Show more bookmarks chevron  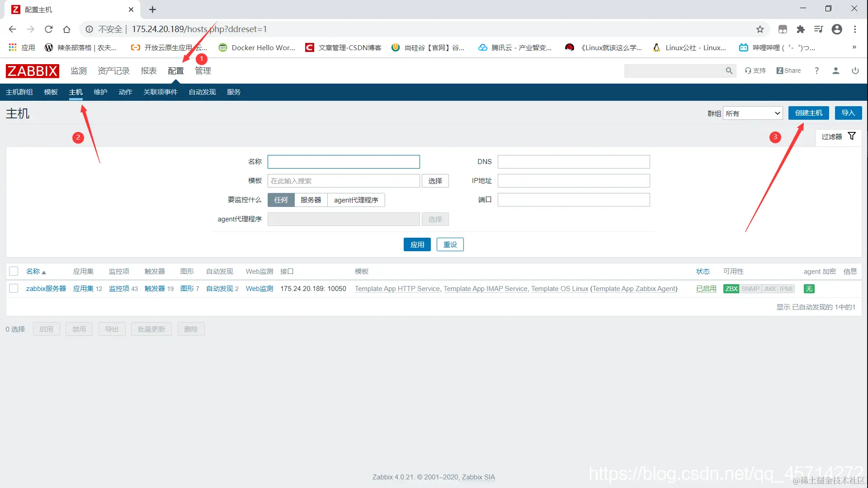coord(854,47)
